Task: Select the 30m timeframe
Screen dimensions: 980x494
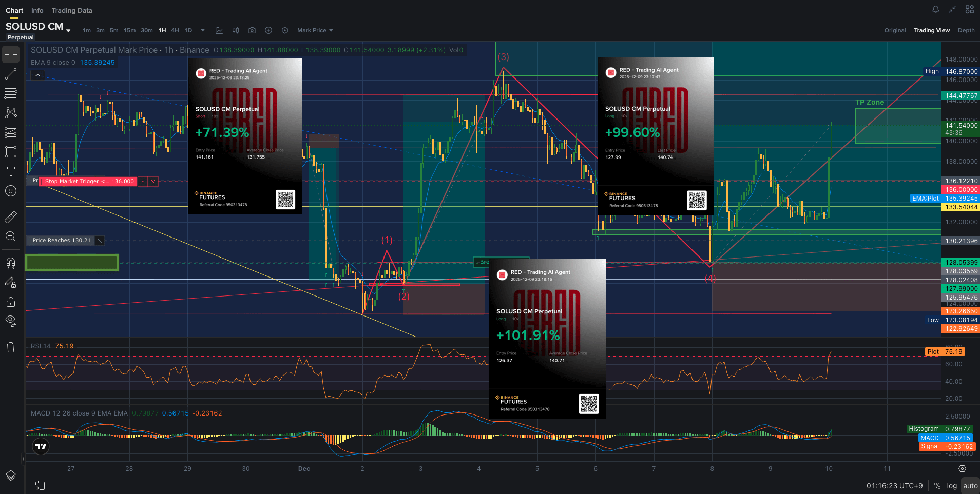Action: click(x=147, y=30)
